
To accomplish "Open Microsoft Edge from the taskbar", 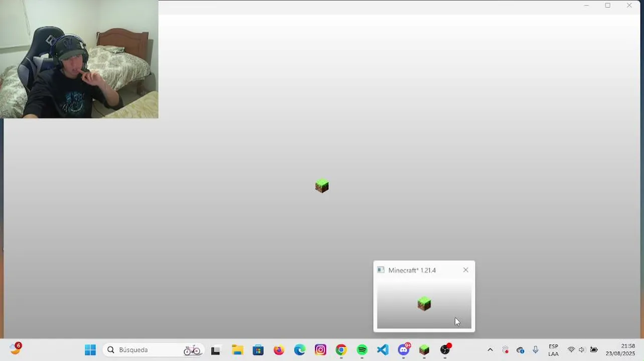I will tap(300, 350).
